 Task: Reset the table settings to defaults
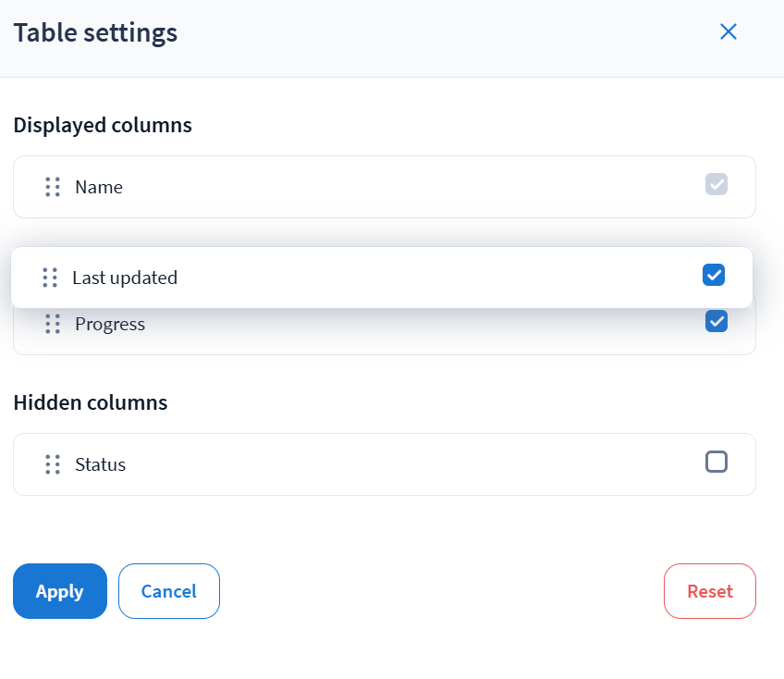[709, 591]
